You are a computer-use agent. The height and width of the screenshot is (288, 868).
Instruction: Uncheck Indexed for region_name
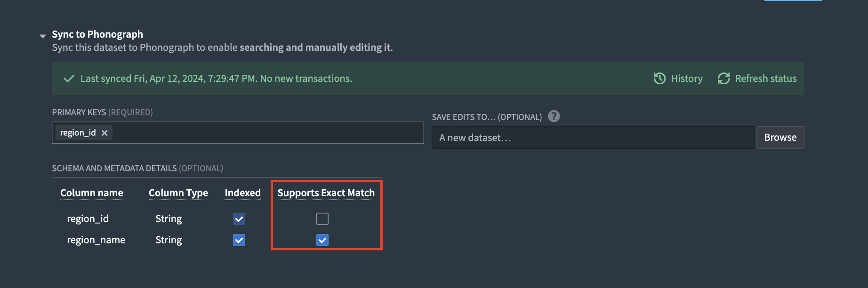tap(239, 240)
